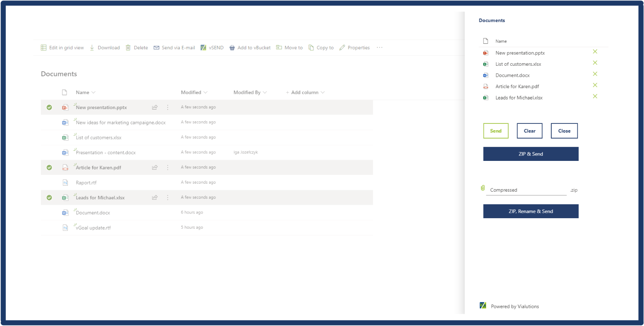Image resolution: width=644 pixels, height=326 pixels.
Task: Click Add to vBucket basket icon
Action: click(232, 48)
